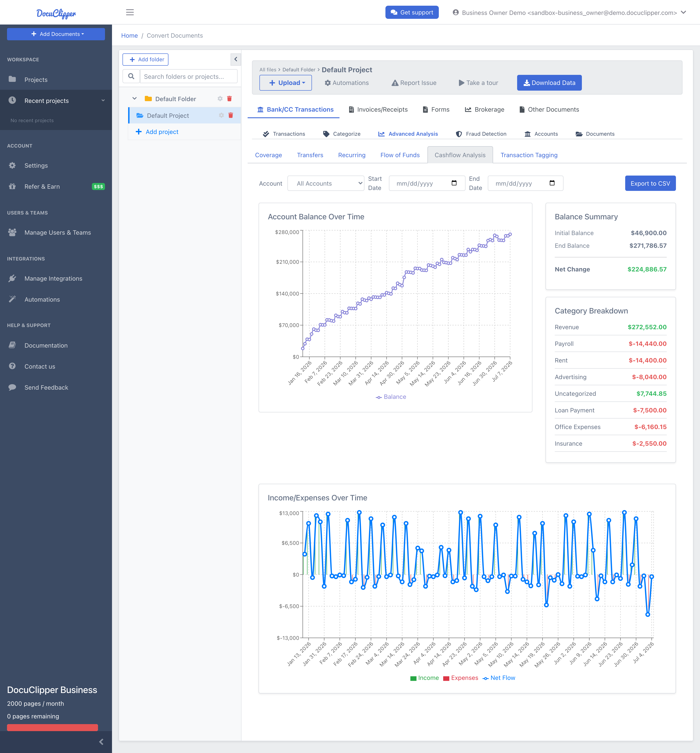700x753 pixels.
Task: Click the Download Data button
Action: point(549,83)
